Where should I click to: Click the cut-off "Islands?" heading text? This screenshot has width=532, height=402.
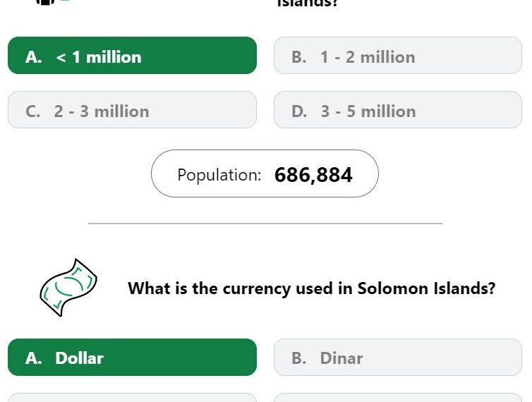tap(308, 3)
